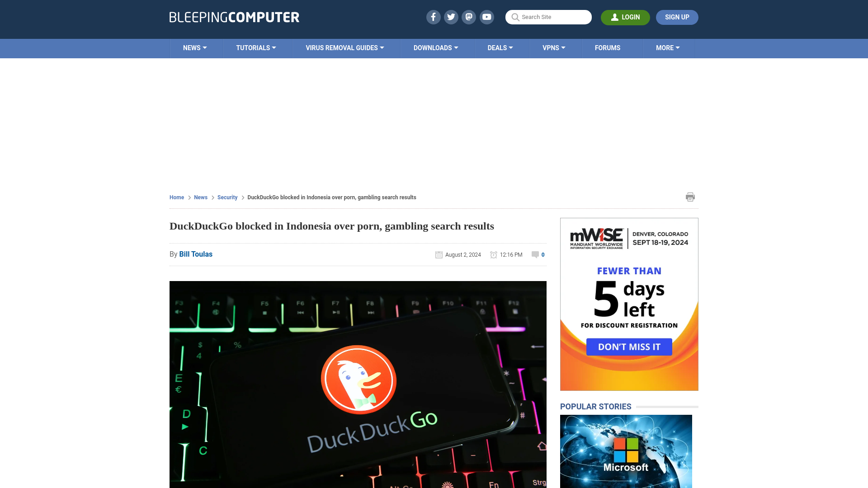Expand the NEWS dropdown menu
This screenshot has width=868, height=488.
[195, 47]
